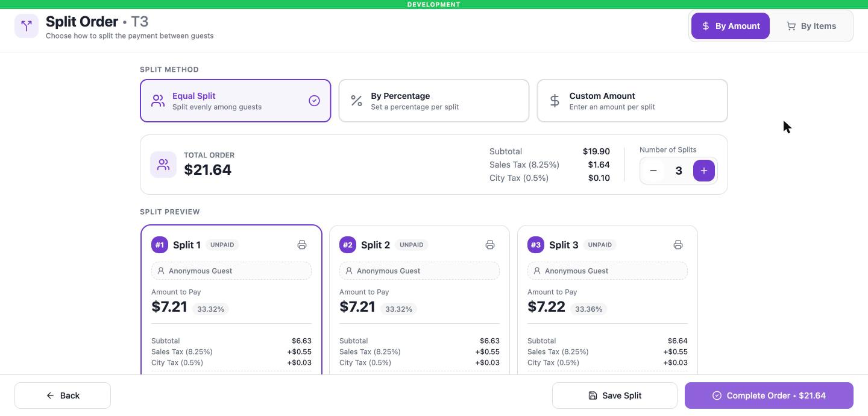Click the $7.22 amount on Split 3
Viewport: 868px width, 416px height.
[546, 307]
